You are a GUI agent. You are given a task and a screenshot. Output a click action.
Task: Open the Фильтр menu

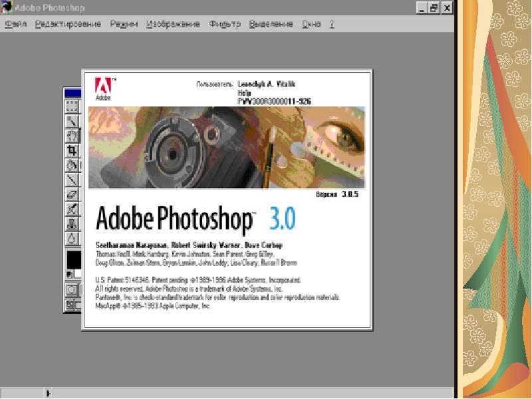pyautogui.click(x=225, y=24)
